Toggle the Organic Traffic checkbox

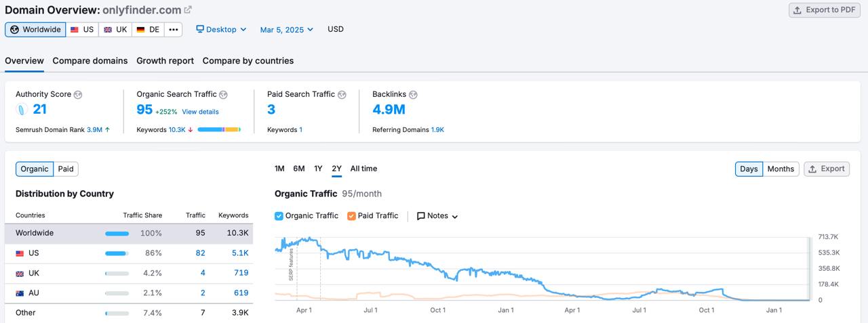pos(279,216)
